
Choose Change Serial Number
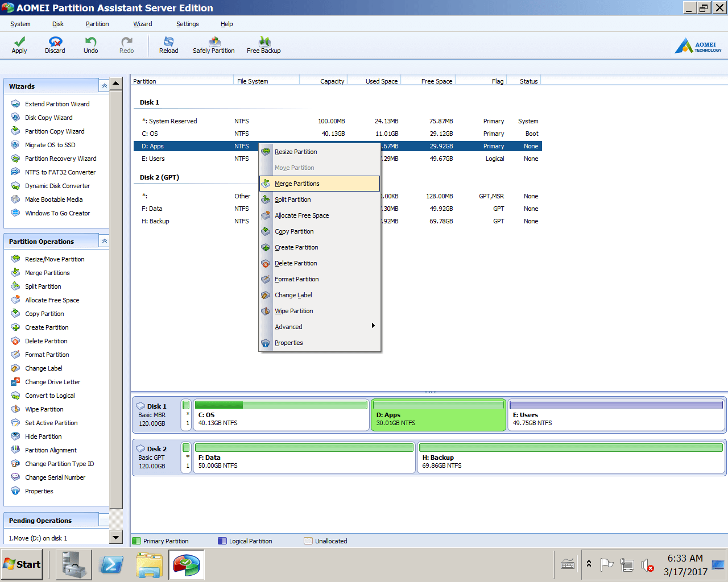(x=48, y=477)
